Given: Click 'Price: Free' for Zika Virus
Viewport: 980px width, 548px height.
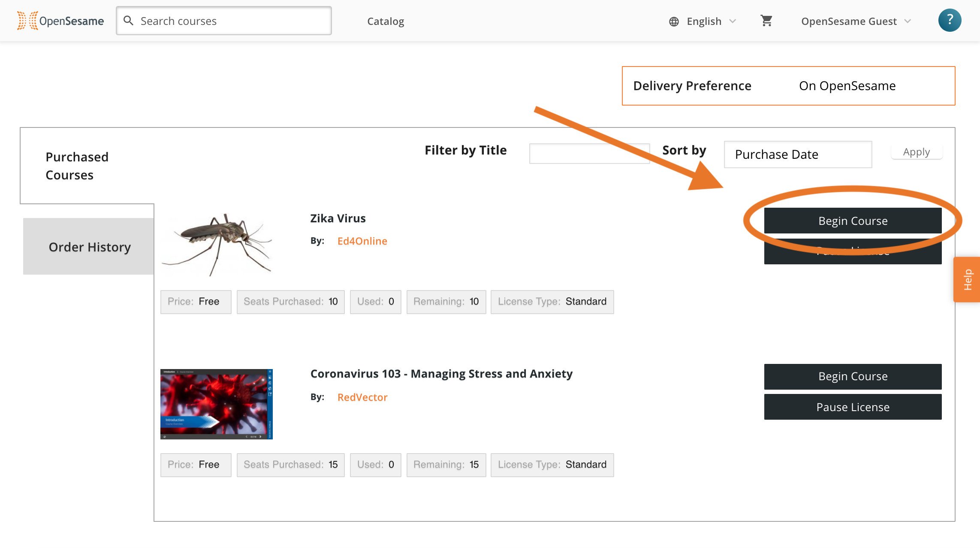Looking at the screenshot, I should [196, 302].
